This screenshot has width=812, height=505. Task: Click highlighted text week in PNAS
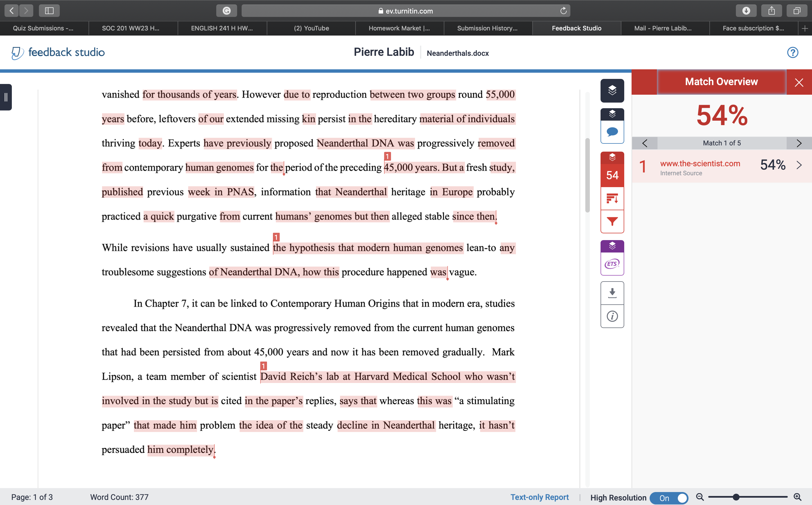pos(221,192)
